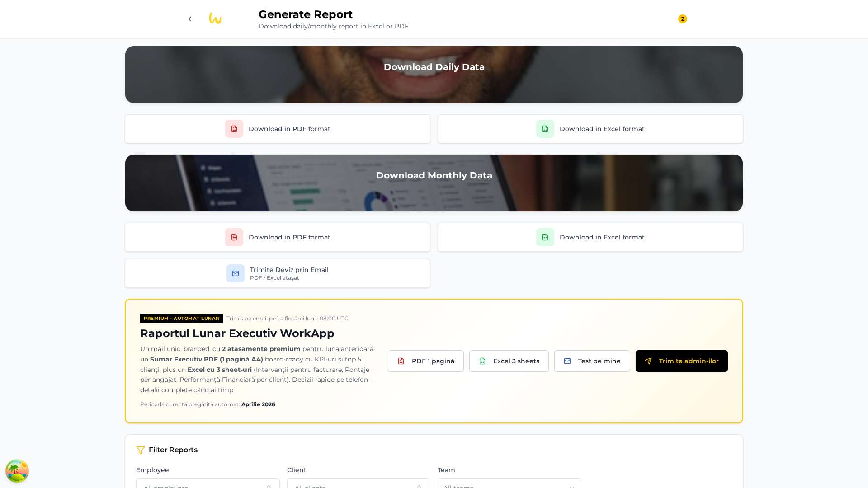This screenshot has width=868, height=488.
Task: Send a test with Test pe mine
Action: point(592,361)
